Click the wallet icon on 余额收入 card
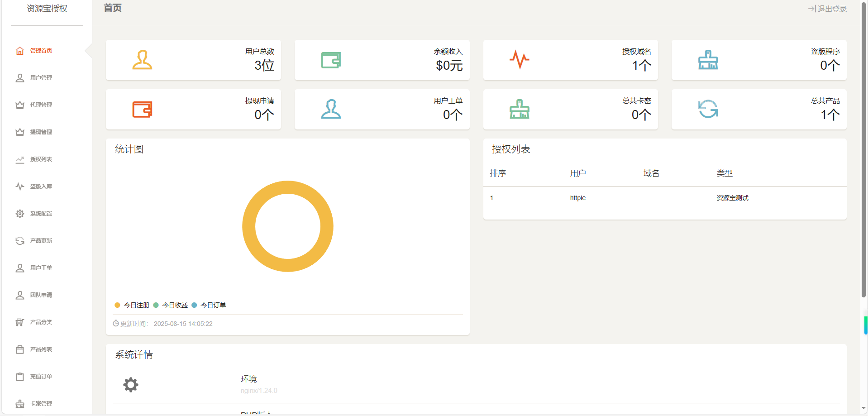This screenshot has height=416, width=868. coord(331,59)
